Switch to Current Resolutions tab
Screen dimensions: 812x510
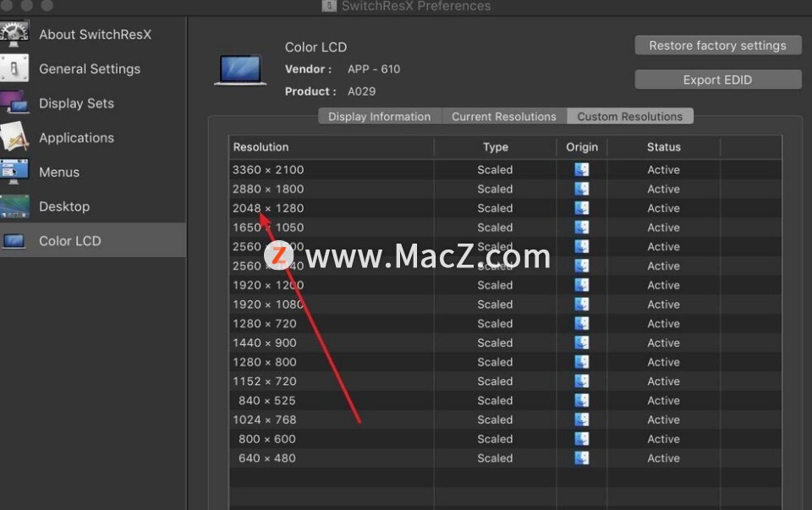[504, 117]
